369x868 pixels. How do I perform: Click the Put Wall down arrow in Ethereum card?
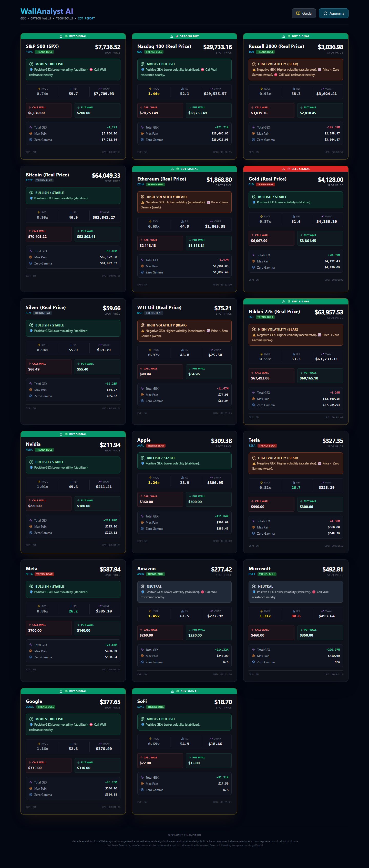point(190,240)
